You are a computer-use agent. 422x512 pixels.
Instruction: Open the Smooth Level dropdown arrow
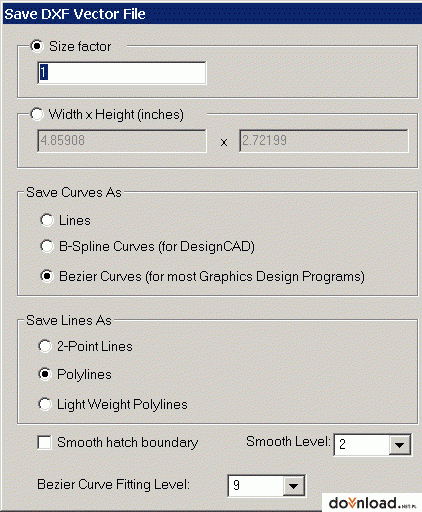(399, 445)
